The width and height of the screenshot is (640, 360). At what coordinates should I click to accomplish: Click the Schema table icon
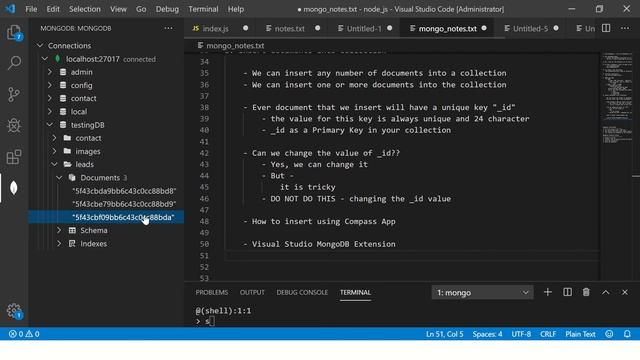(72, 230)
